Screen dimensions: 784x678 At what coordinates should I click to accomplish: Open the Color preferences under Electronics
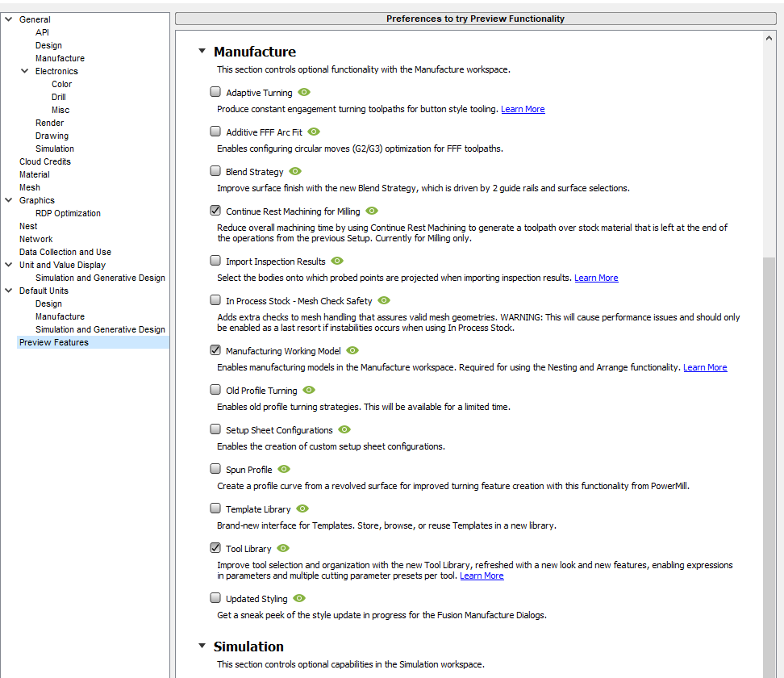(61, 84)
